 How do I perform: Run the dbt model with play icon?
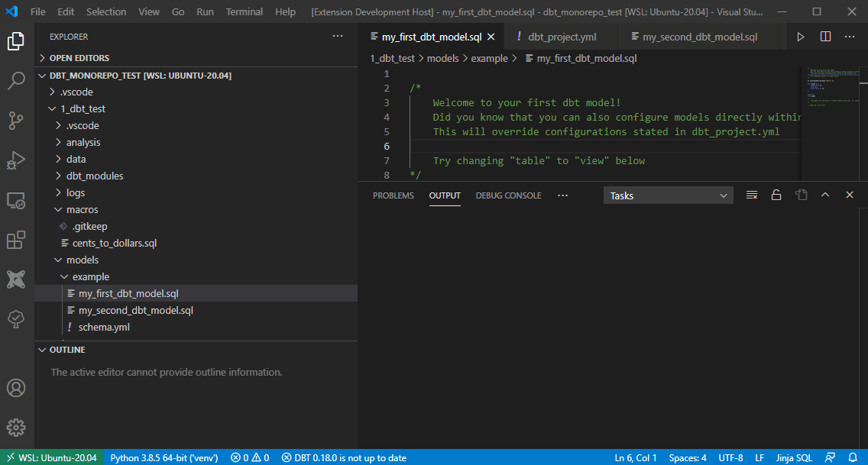click(x=801, y=37)
